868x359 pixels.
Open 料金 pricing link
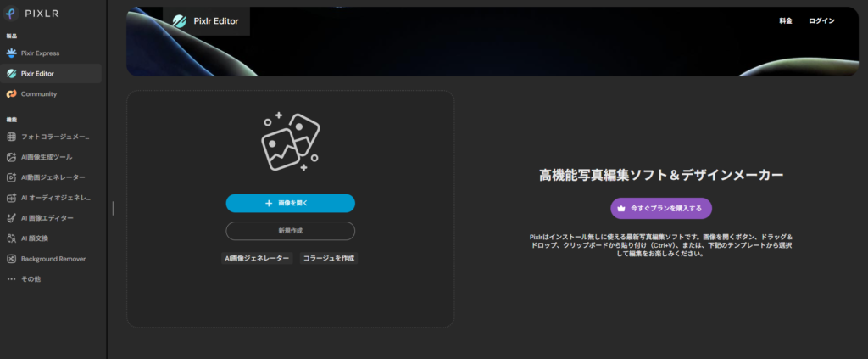coord(786,21)
